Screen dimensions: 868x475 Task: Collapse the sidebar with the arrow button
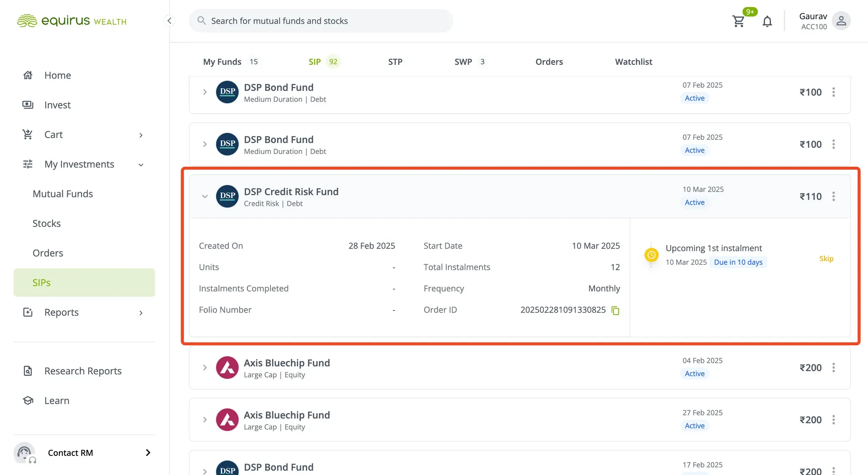(169, 21)
